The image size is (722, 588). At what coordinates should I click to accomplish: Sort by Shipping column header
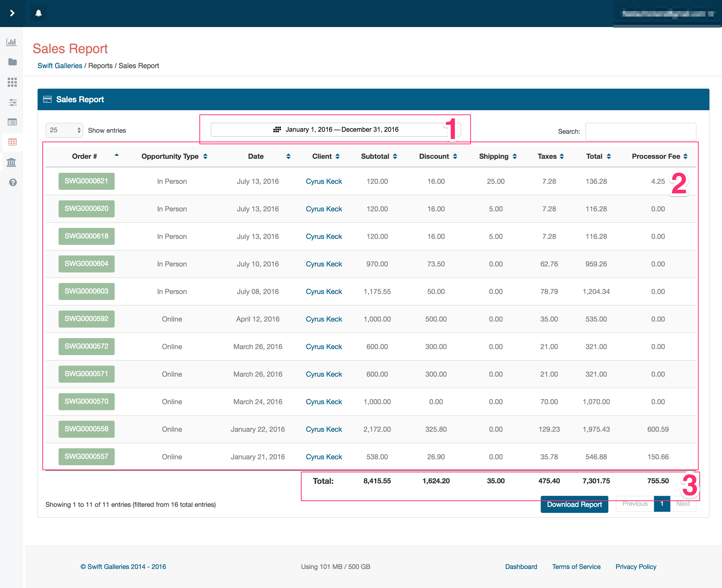point(497,156)
